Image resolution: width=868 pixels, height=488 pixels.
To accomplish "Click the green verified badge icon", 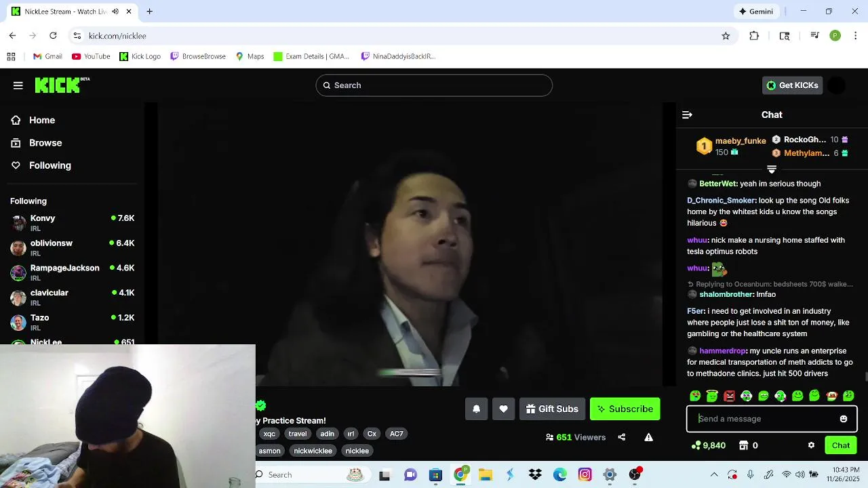I will click(x=261, y=405).
